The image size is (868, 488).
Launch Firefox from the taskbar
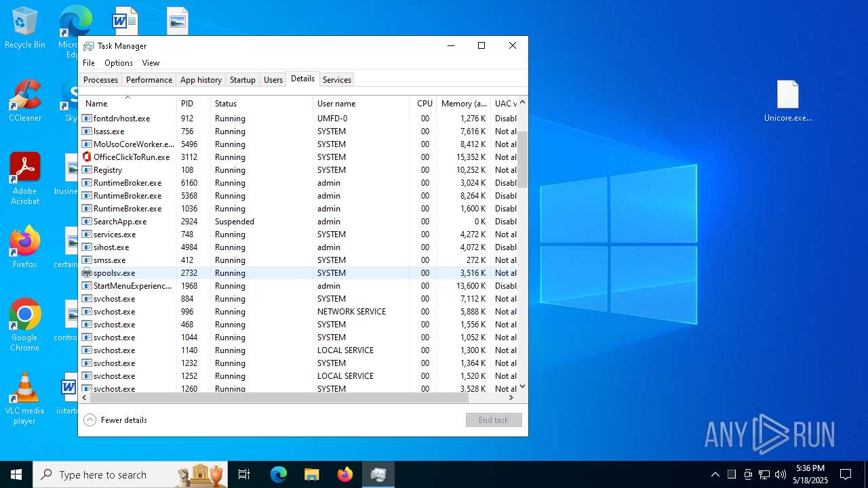tap(345, 474)
